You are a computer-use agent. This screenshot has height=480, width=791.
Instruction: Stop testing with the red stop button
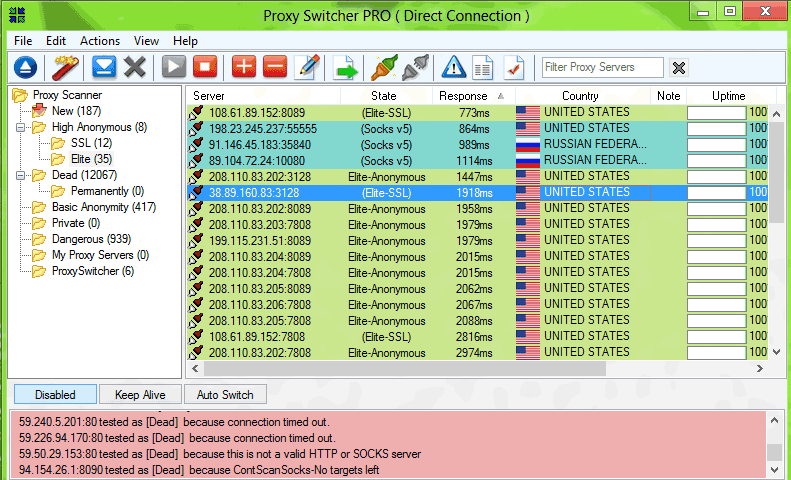pyautogui.click(x=205, y=67)
